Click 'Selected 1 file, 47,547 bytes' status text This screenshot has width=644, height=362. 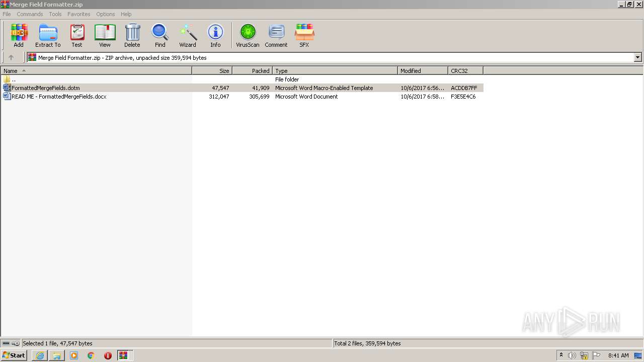coord(57,343)
